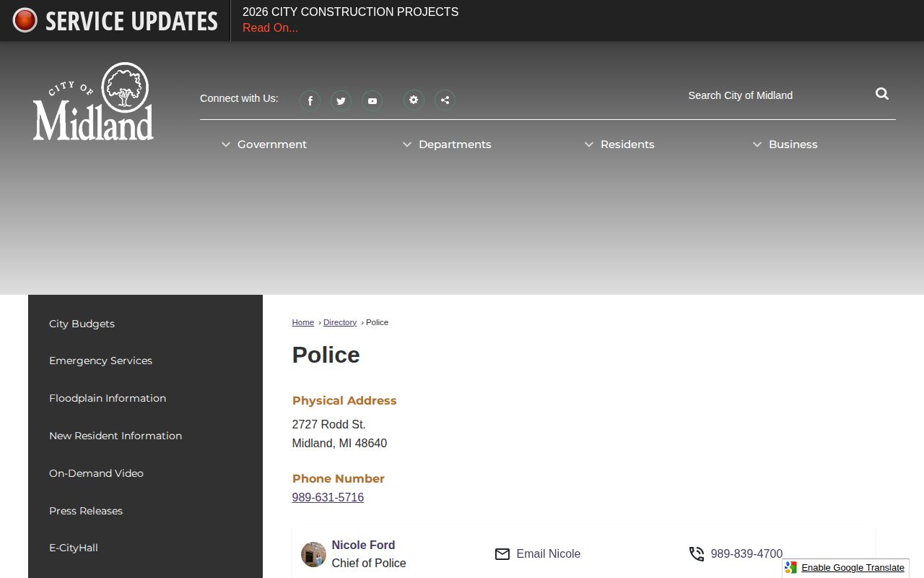
Task: Expand the Business menu chevron
Action: pos(757,144)
